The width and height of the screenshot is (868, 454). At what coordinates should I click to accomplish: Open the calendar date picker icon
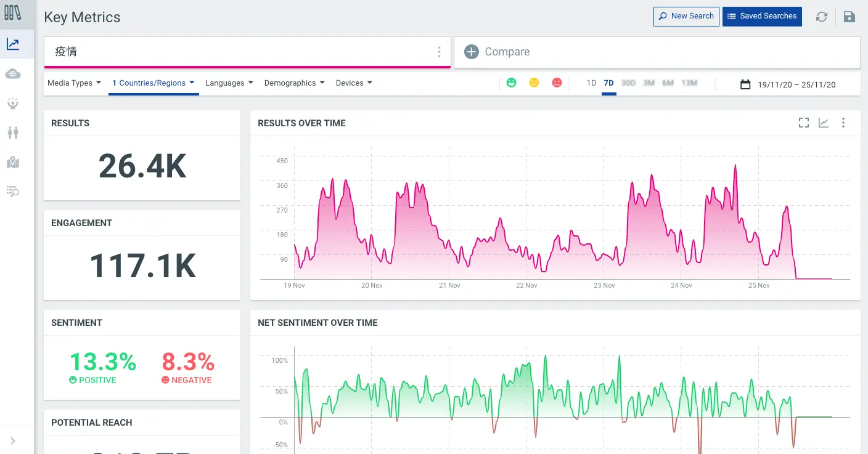tap(745, 84)
